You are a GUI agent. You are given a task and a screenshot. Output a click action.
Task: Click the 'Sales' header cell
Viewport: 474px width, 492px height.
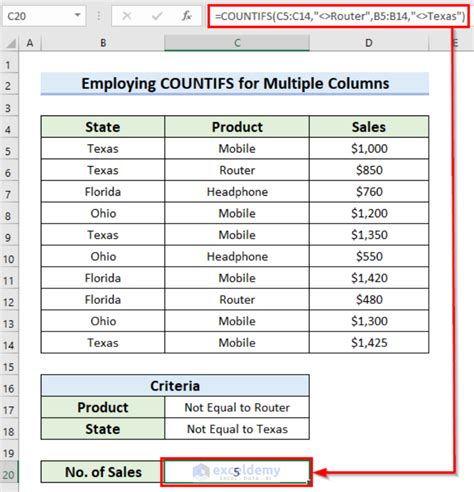(369, 127)
